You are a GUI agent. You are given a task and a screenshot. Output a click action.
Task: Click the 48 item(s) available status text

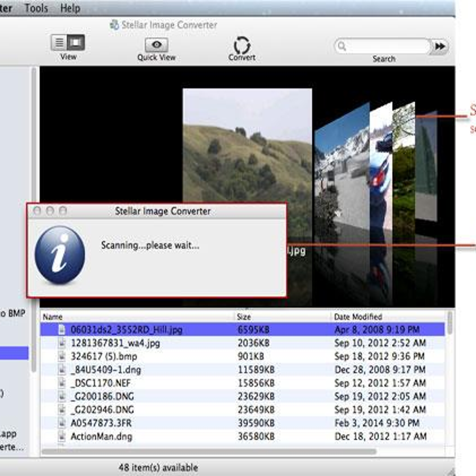158,467
